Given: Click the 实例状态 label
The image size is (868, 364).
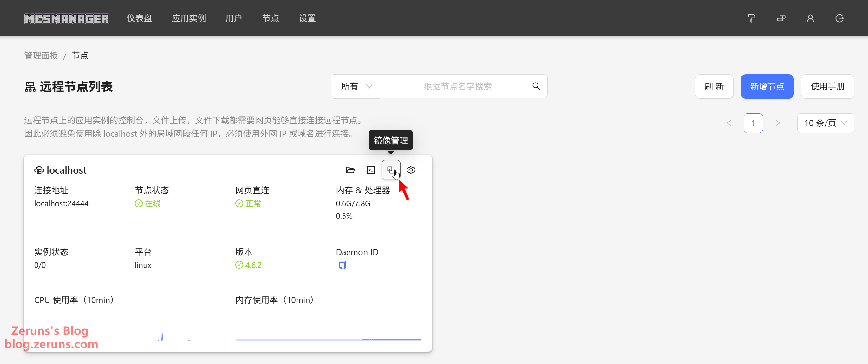Looking at the screenshot, I should pos(51,252).
